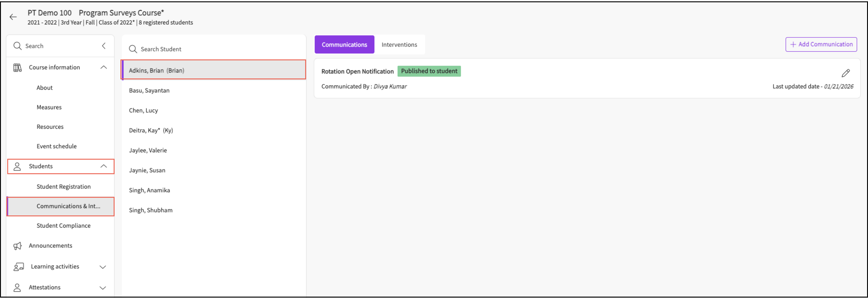Click the Search Student magnifier icon
The width and height of the screenshot is (868, 298).
[133, 49]
